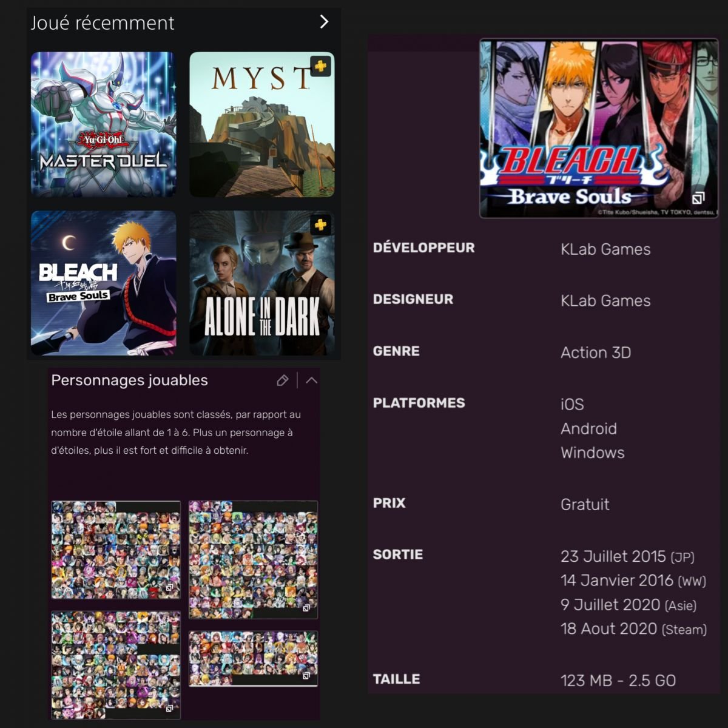Viewport: 728px width, 728px height.
Task: Open the Joué récemment arrow
Action: tap(324, 22)
